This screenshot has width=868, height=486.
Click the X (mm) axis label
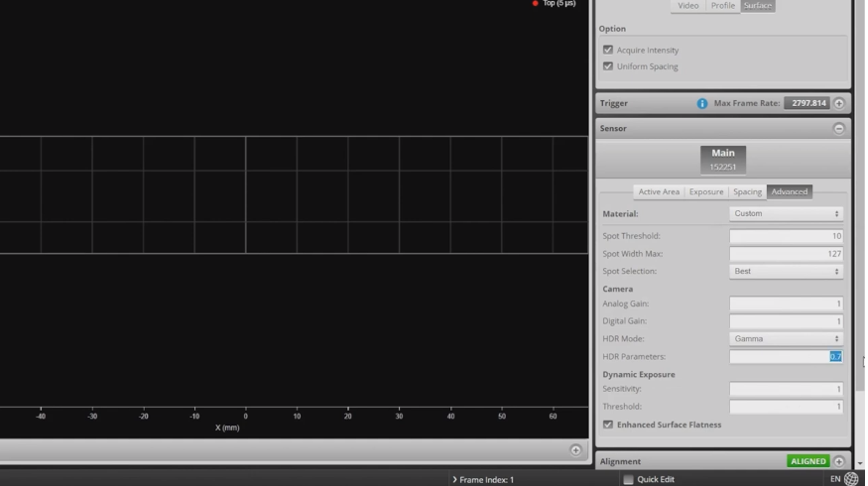(227, 427)
